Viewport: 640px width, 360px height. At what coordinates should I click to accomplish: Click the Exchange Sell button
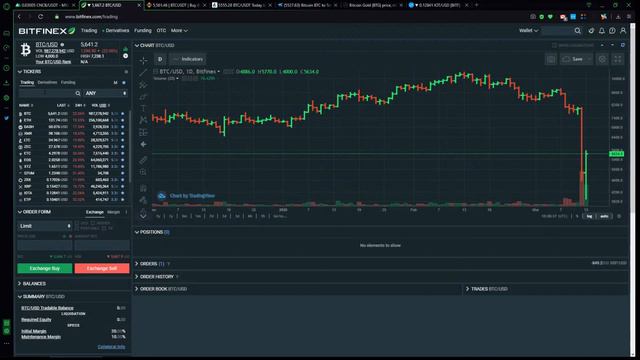pyautogui.click(x=102, y=269)
